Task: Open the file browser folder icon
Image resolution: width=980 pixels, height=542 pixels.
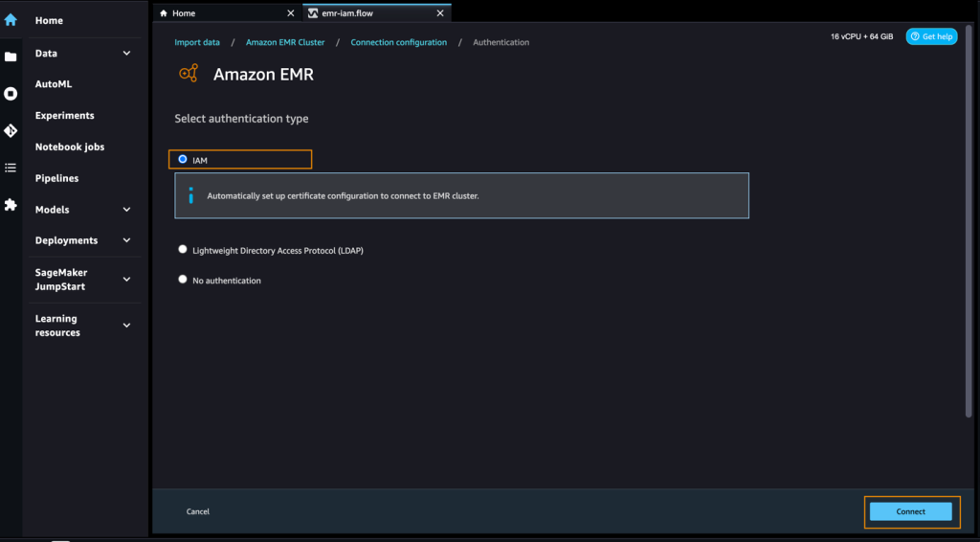Action: coord(11,56)
